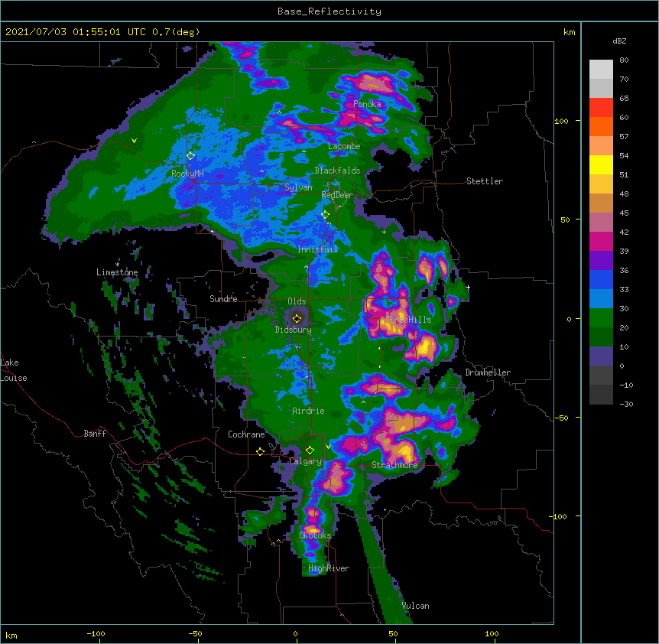Click the Cochrane city label
659x644 pixels.
coord(246,434)
